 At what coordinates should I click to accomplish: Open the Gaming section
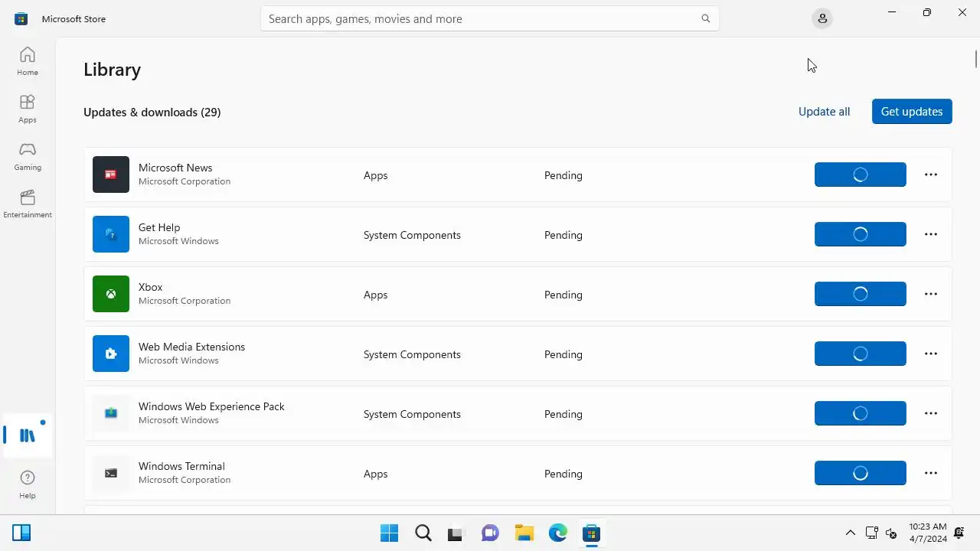point(28,156)
